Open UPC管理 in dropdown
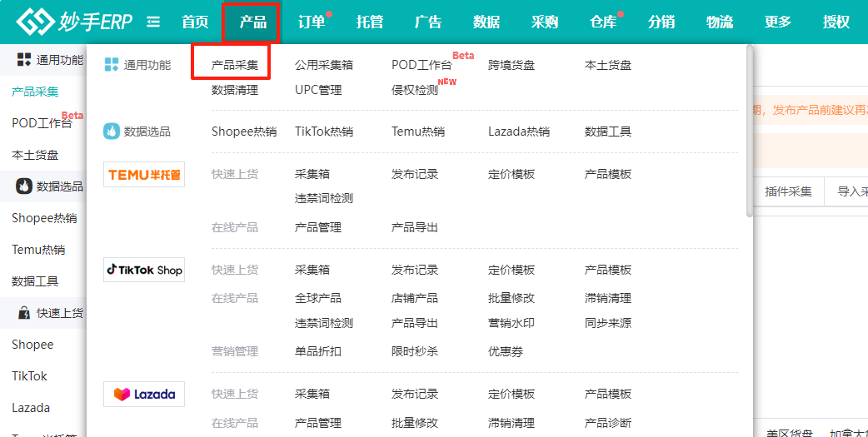 (x=318, y=90)
